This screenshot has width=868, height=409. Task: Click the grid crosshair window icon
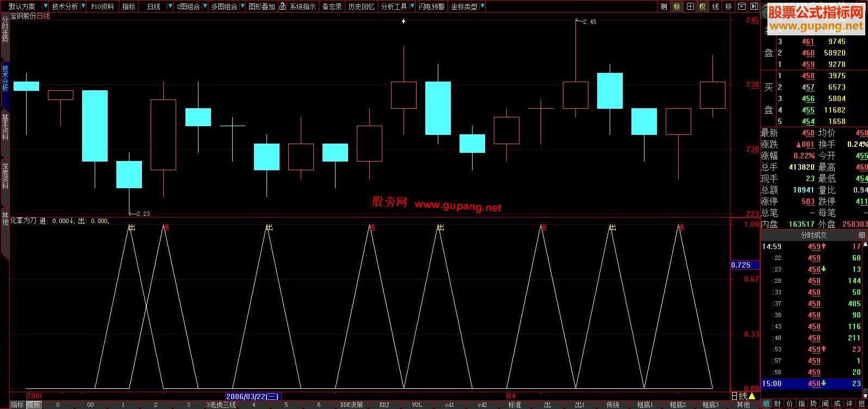point(690,7)
